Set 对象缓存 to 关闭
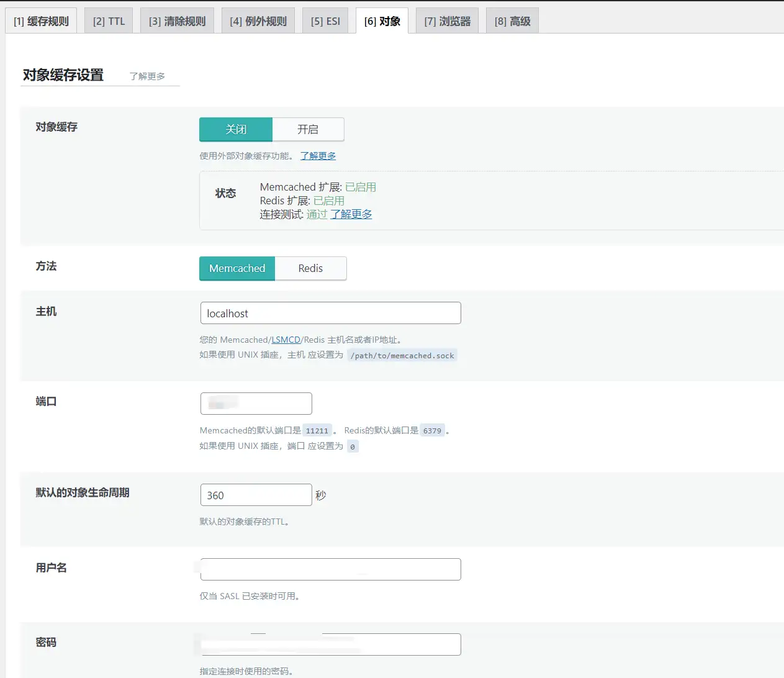784x678 pixels. pos(236,129)
